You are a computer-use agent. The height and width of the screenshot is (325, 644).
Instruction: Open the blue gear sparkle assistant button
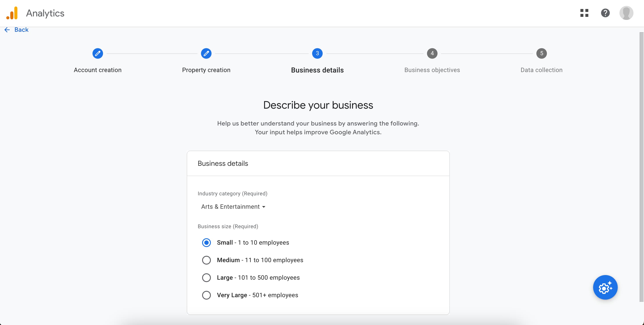click(605, 288)
